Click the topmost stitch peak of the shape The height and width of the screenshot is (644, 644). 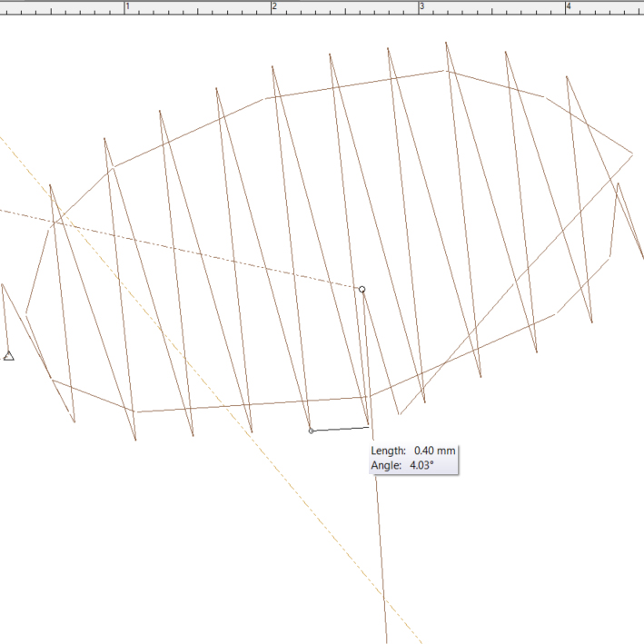446,43
